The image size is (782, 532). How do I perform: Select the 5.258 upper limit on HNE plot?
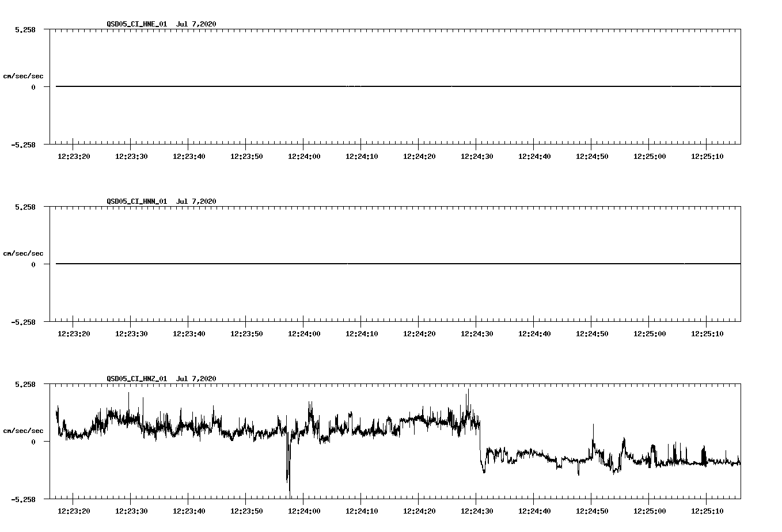coord(25,30)
